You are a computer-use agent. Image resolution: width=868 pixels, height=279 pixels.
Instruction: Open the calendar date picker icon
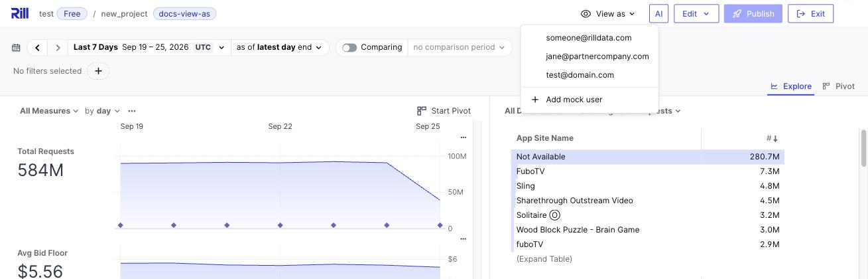tap(16, 47)
